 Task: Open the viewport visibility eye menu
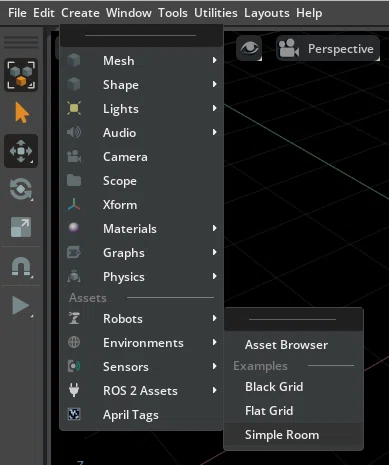[249, 49]
